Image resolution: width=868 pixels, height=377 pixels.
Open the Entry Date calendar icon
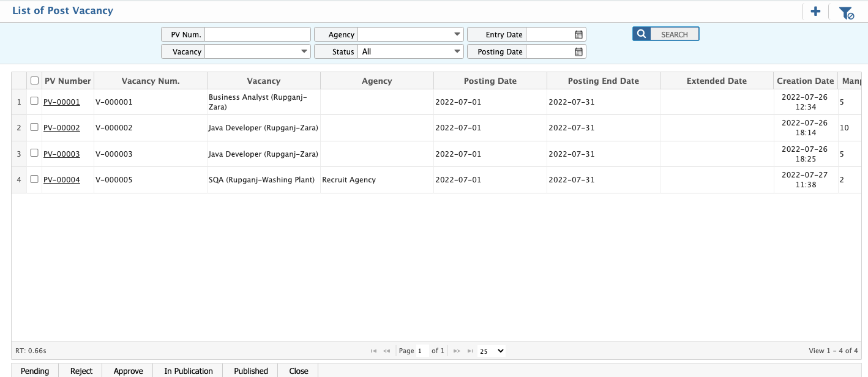[578, 34]
